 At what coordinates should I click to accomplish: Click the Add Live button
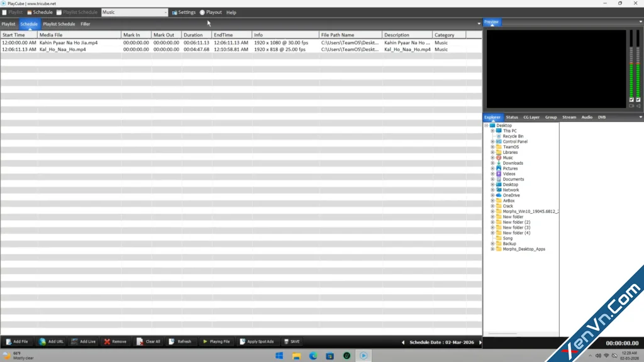[x=84, y=341]
